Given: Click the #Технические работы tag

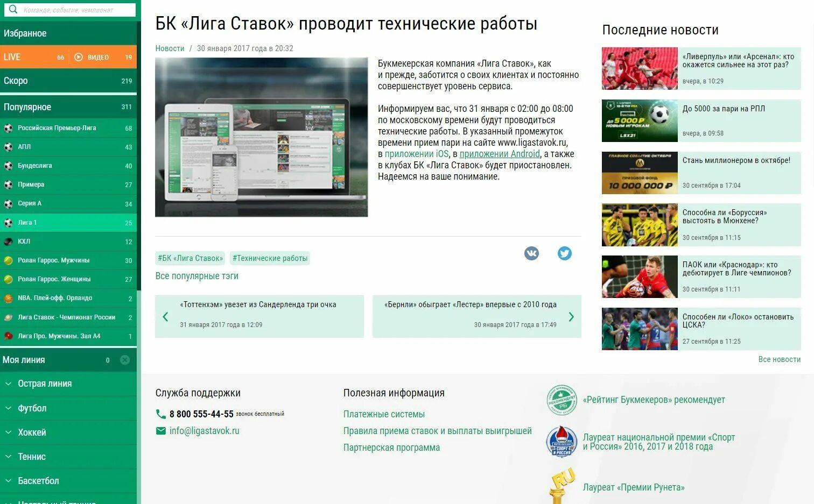Looking at the screenshot, I should coord(270,258).
